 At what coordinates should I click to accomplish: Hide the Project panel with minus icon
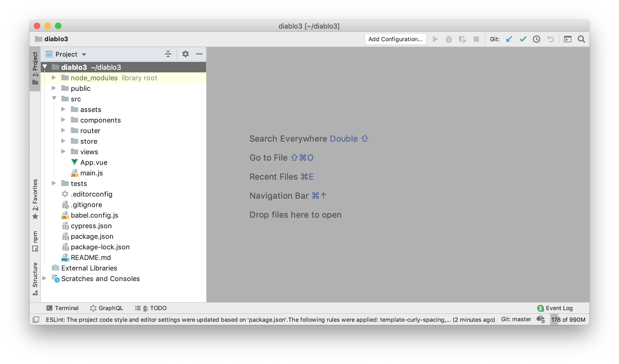coord(199,54)
